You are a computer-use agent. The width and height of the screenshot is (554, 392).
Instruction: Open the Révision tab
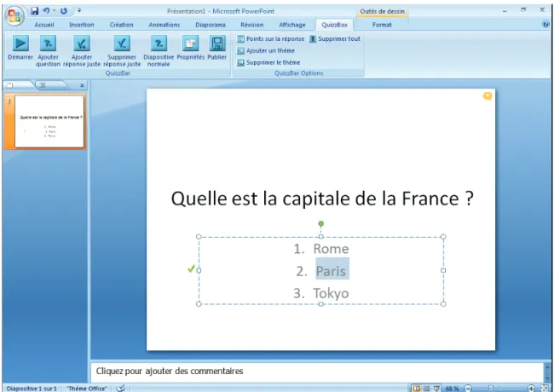(x=252, y=25)
